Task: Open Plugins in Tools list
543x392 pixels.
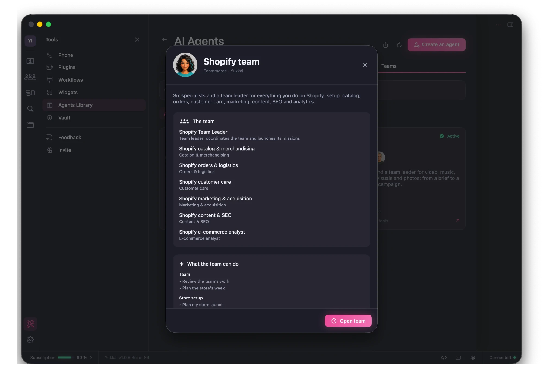Action: click(94, 67)
